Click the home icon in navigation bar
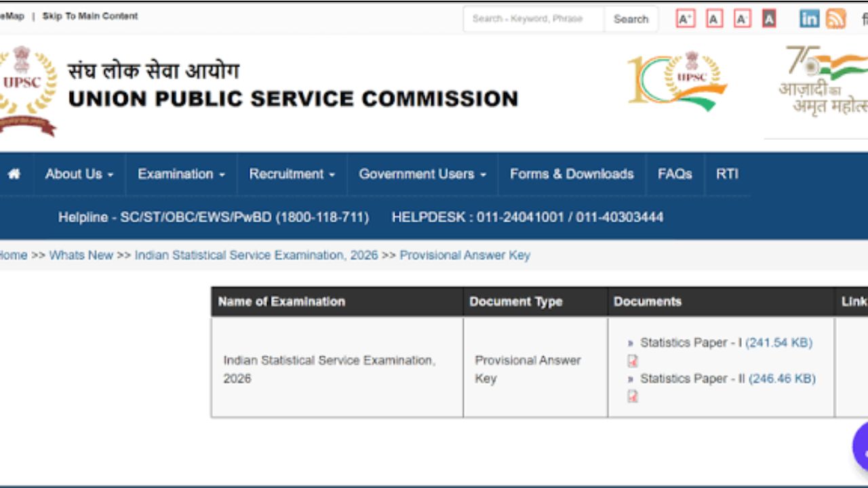 coord(14,174)
